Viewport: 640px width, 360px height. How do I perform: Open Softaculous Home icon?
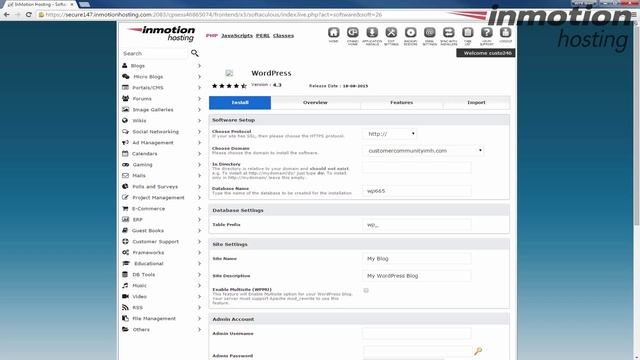click(333, 33)
